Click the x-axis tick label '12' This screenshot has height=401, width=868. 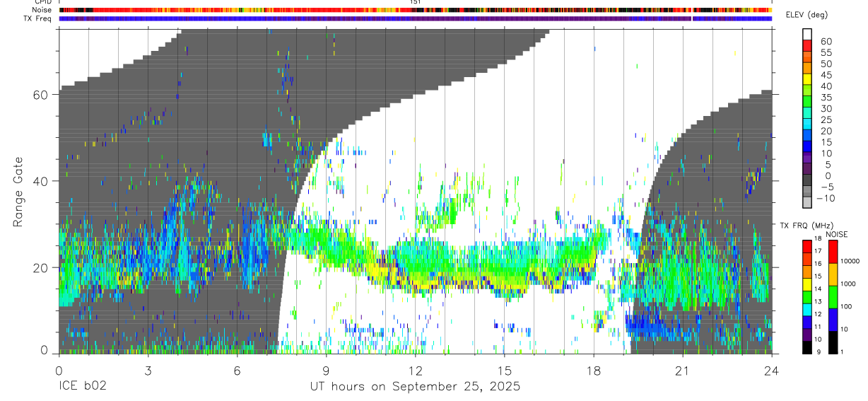(416, 370)
